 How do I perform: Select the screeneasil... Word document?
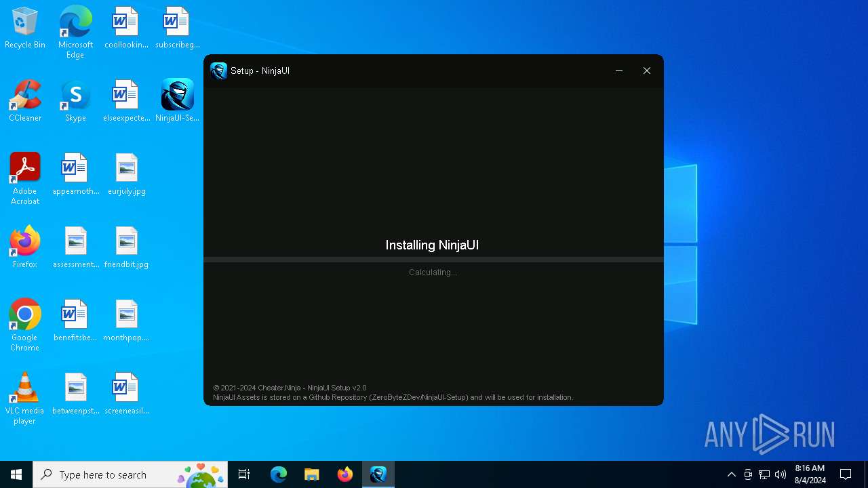(x=126, y=394)
